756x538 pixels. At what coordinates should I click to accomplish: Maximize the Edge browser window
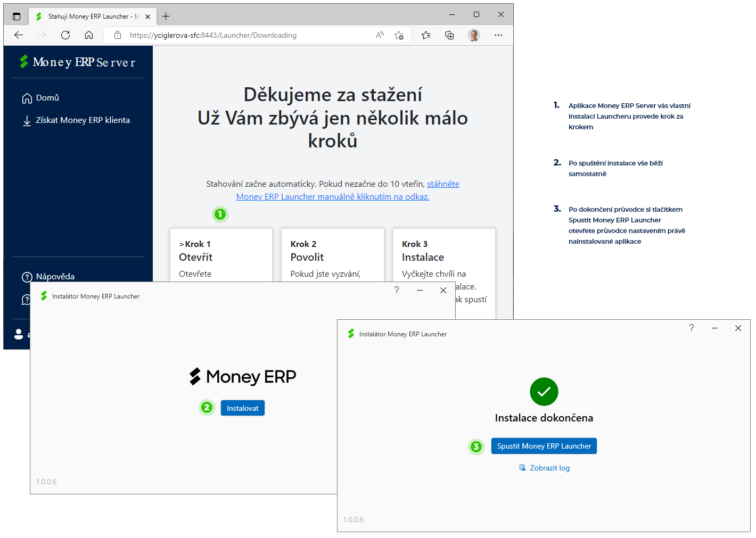(476, 14)
